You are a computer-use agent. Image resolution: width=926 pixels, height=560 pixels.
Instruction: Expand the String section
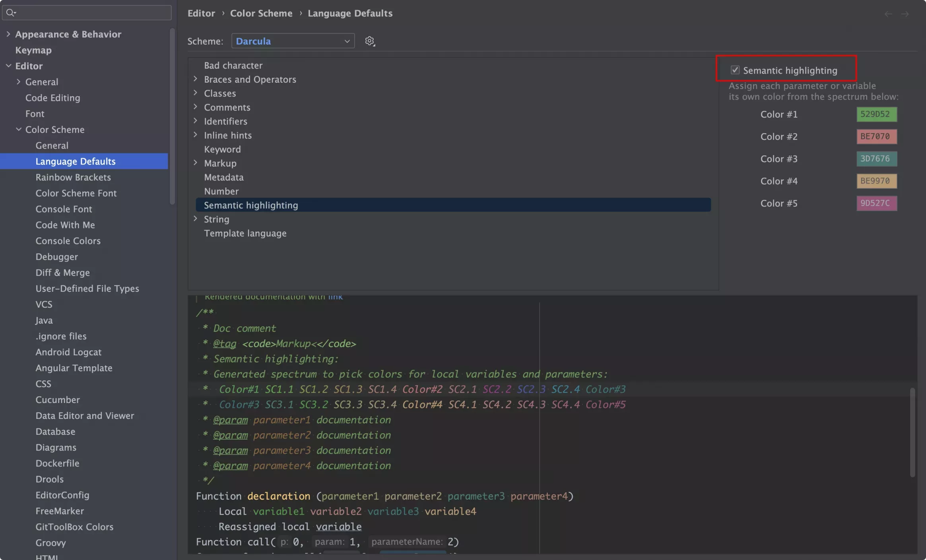196,218
